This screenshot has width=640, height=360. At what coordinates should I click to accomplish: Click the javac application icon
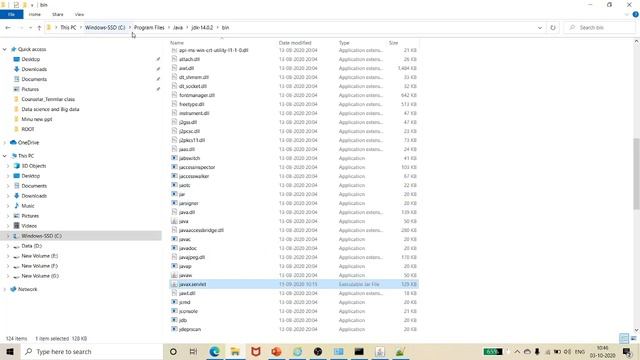coord(174,239)
